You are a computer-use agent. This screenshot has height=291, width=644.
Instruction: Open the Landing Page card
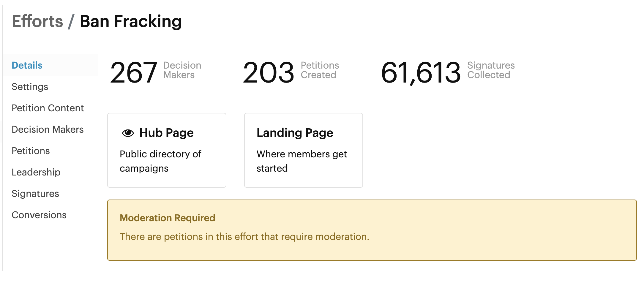(x=303, y=150)
